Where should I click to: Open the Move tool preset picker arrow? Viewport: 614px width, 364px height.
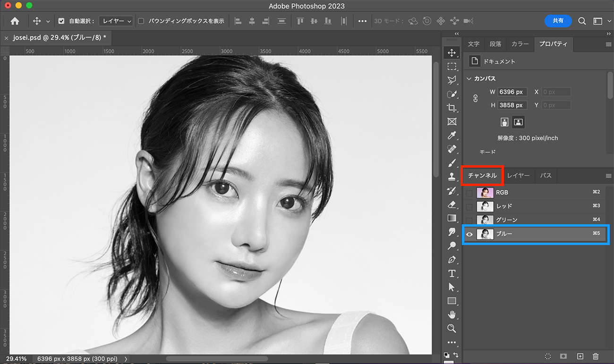tap(48, 22)
